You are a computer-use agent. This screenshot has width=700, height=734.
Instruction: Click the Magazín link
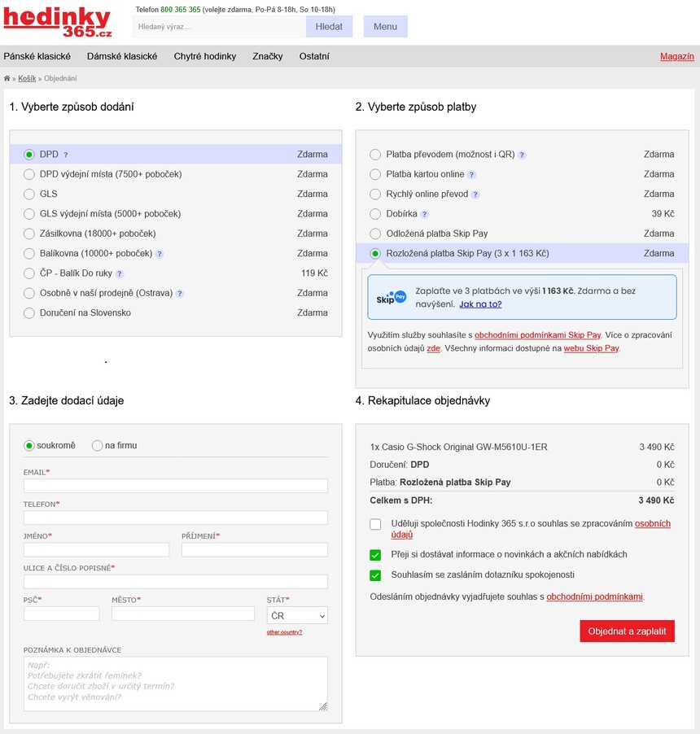pyautogui.click(x=676, y=56)
